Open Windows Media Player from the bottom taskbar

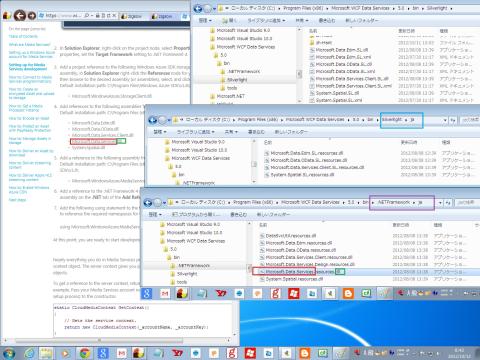(x=65, y=353)
